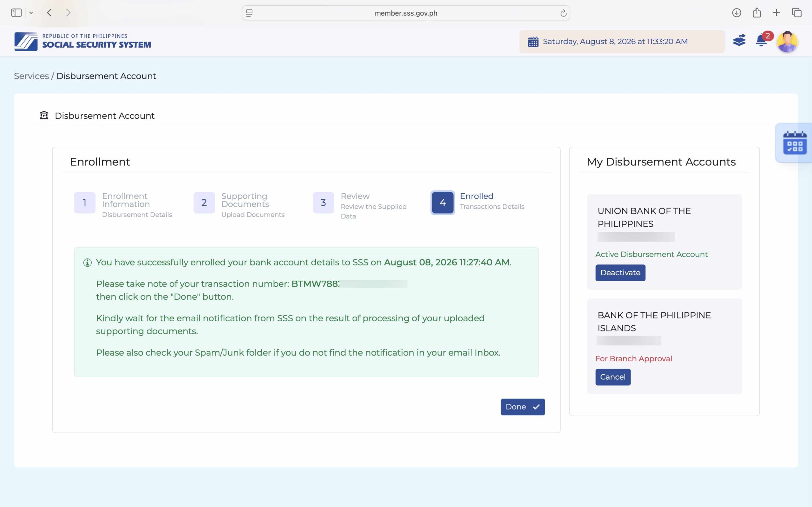Open the Share menu
This screenshot has height=507, width=812.
(x=756, y=13)
